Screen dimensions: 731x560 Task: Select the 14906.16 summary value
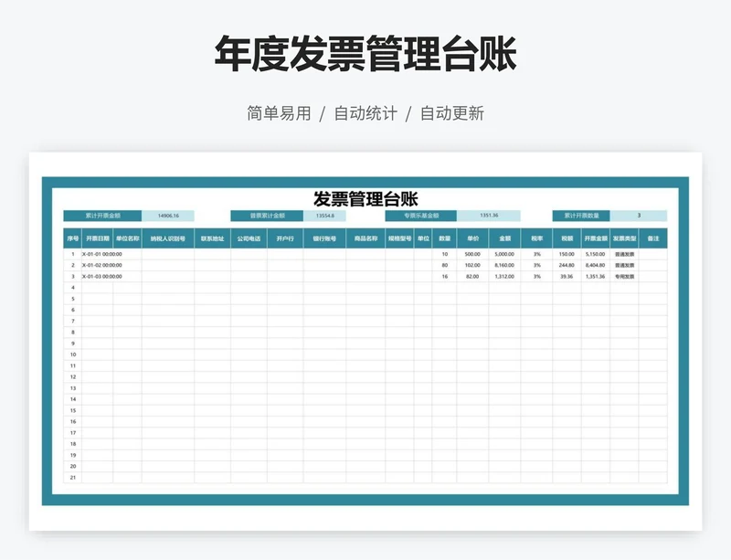tap(168, 216)
